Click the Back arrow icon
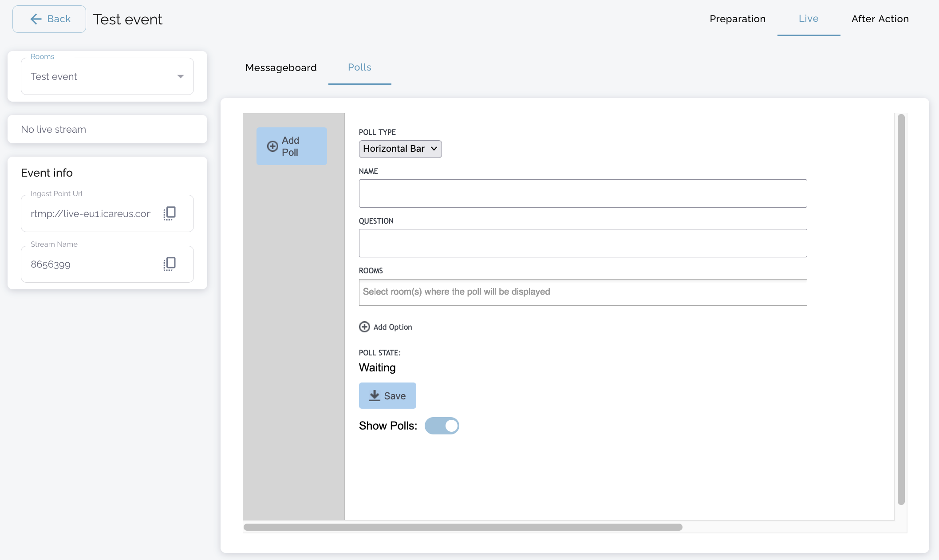Screen dimensions: 939x560 coord(36,19)
